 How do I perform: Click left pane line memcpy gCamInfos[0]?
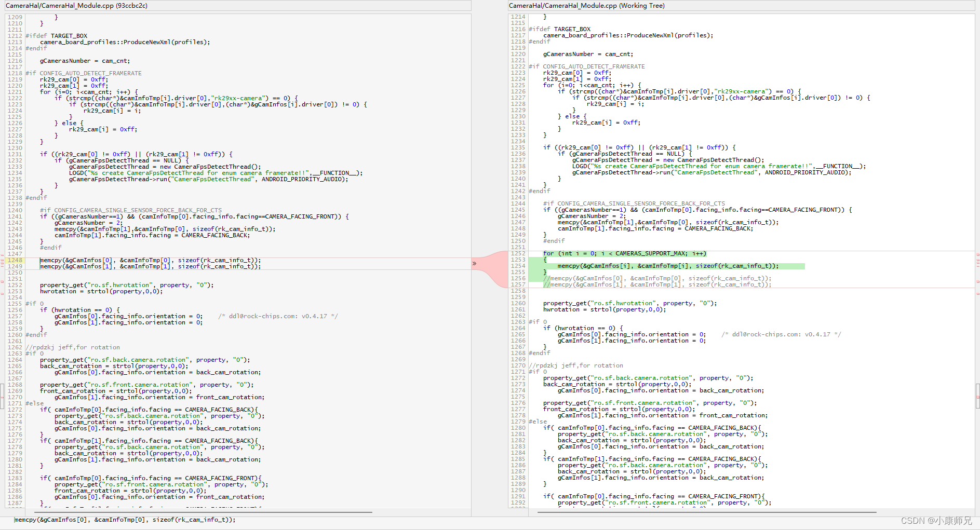click(151, 260)
